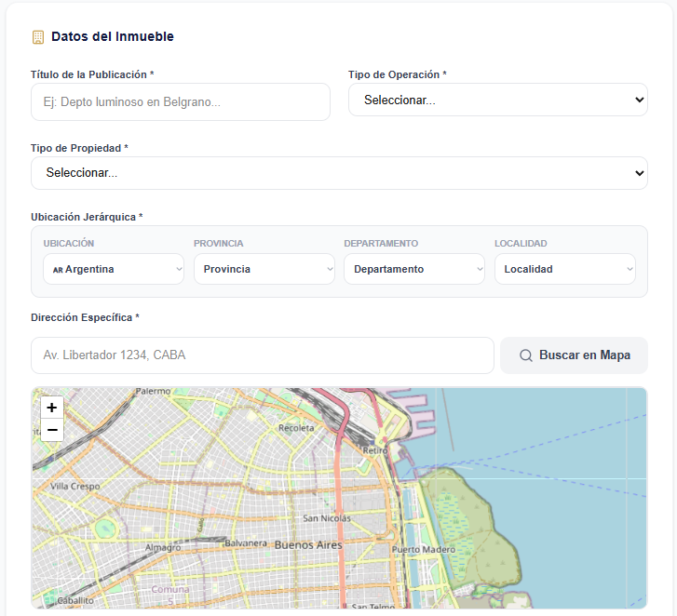Image resolution: width=677 pixels, height=616 pixels.
Task: Click the Ubicación Jerárquica label
Action: coord(87,217)
